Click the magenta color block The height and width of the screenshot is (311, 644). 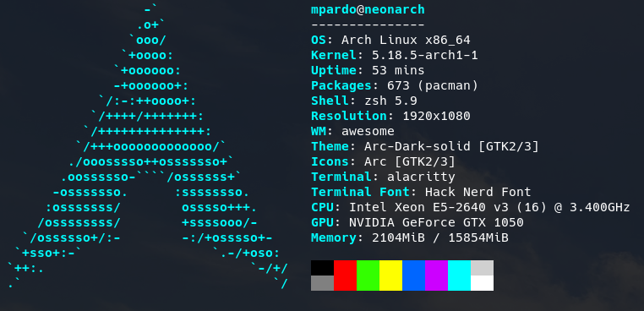tap(437, 276)
